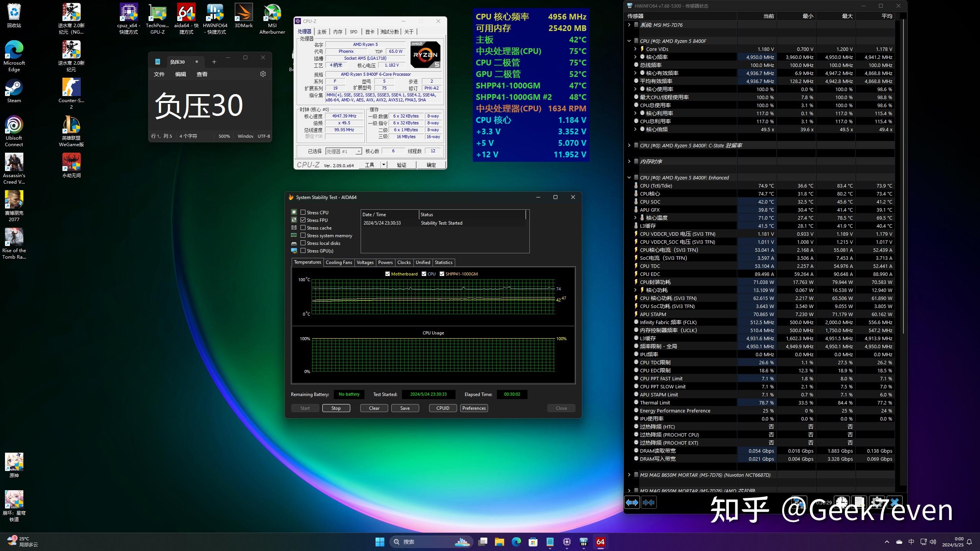Open the processor selection dropdown in CPU-Z
Screen dimensions: 980x551
tap(358, 151)
